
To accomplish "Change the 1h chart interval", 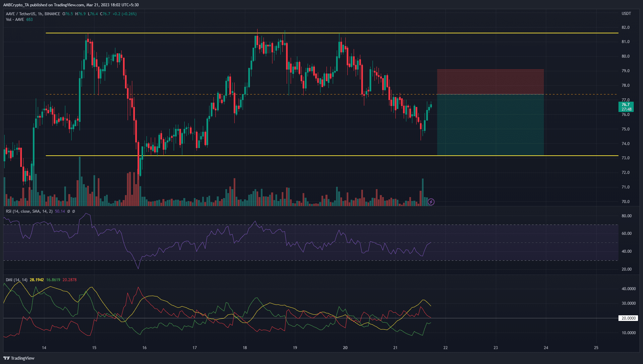I will click(x=40, y=14).
